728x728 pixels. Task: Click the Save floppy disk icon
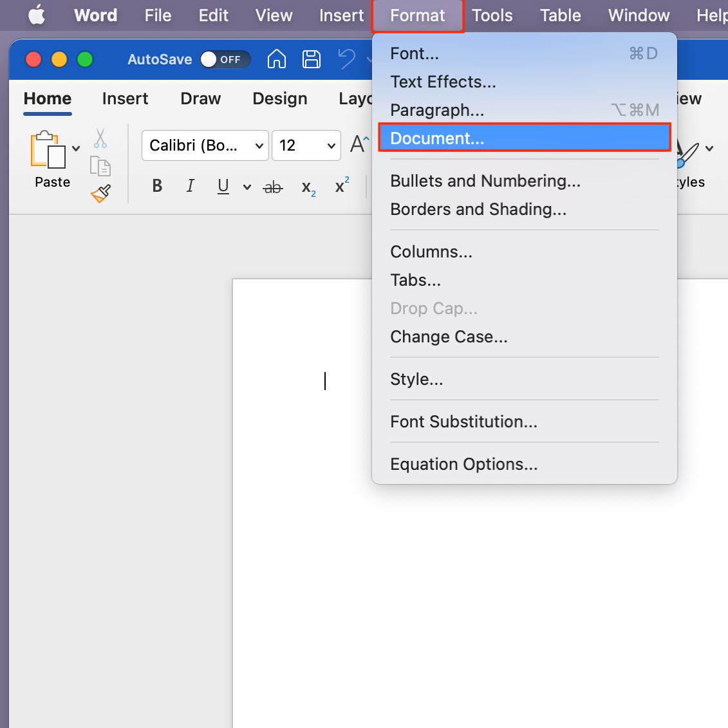[312, 59]
